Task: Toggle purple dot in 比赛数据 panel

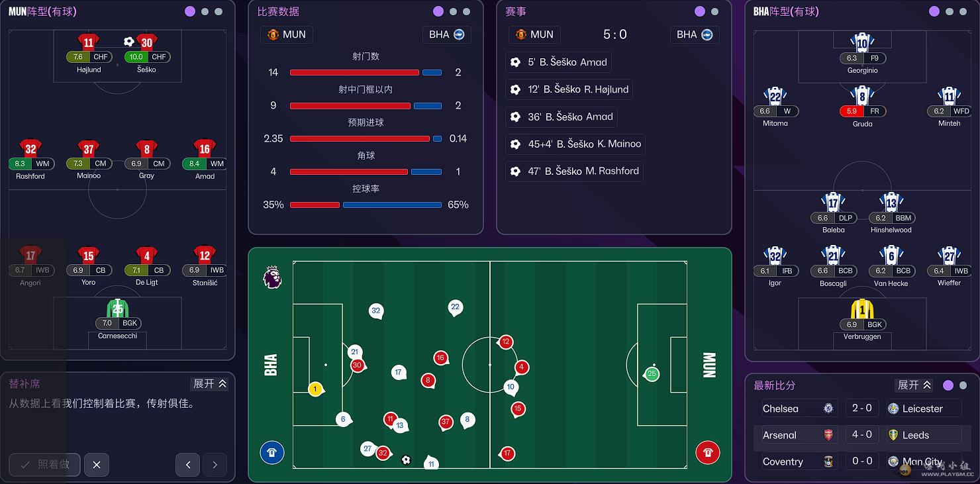Action: click(x=438, y=11)
